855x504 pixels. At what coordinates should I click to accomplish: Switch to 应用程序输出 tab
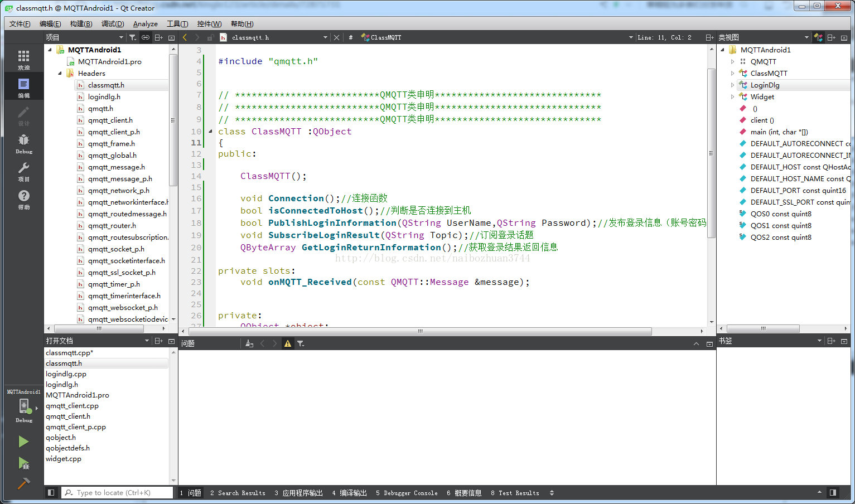299,493
